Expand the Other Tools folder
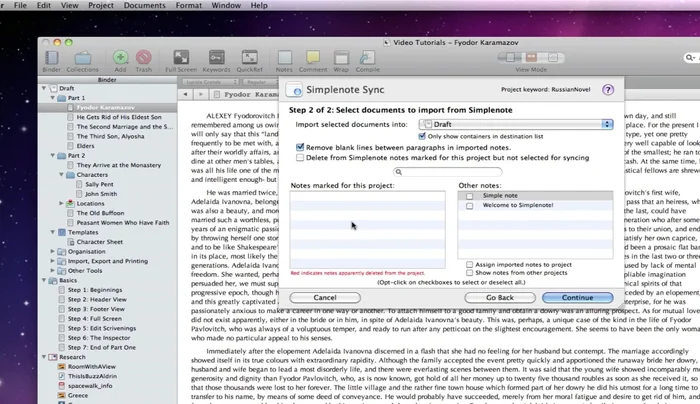700x404 pixels. click(53, 271)
